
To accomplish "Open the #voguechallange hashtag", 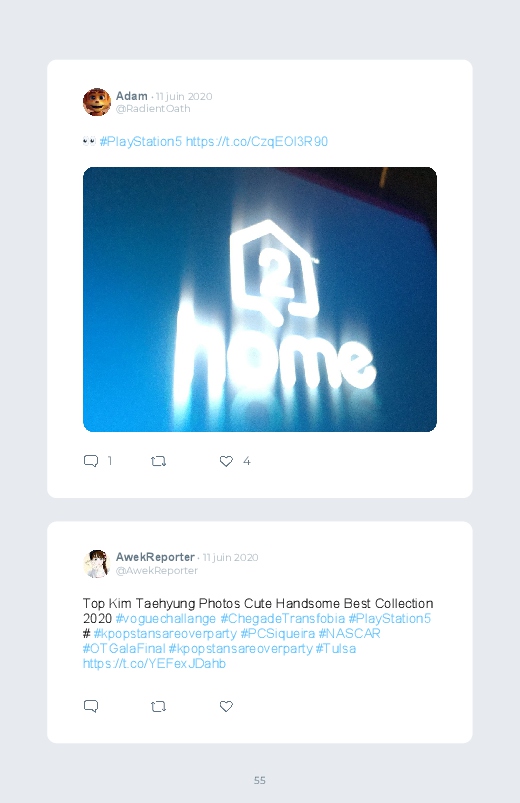I will [x=166, y=619].
